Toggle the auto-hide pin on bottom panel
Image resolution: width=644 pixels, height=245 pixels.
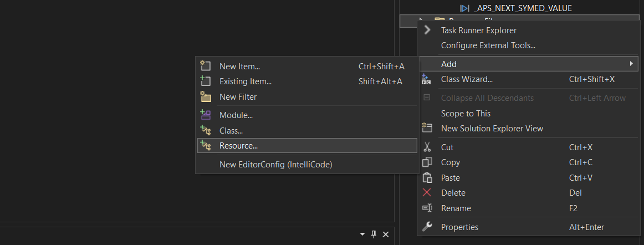(x=374, y=235)
